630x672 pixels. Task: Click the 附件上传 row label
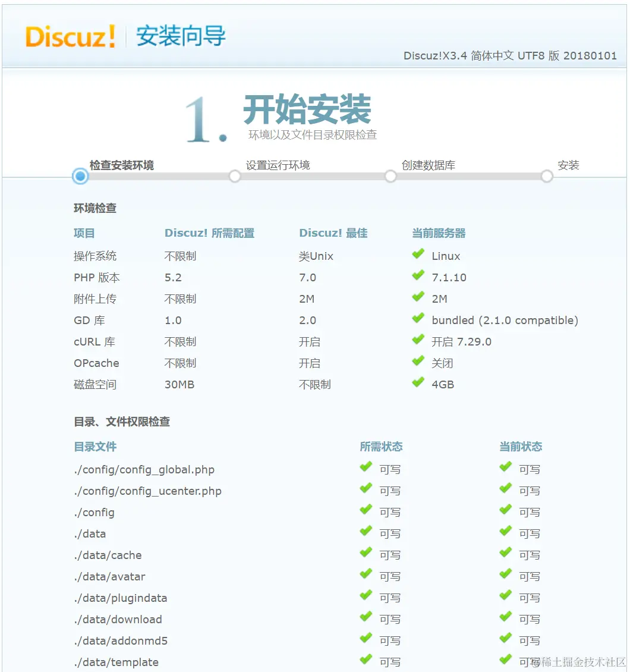pos(95,299)
